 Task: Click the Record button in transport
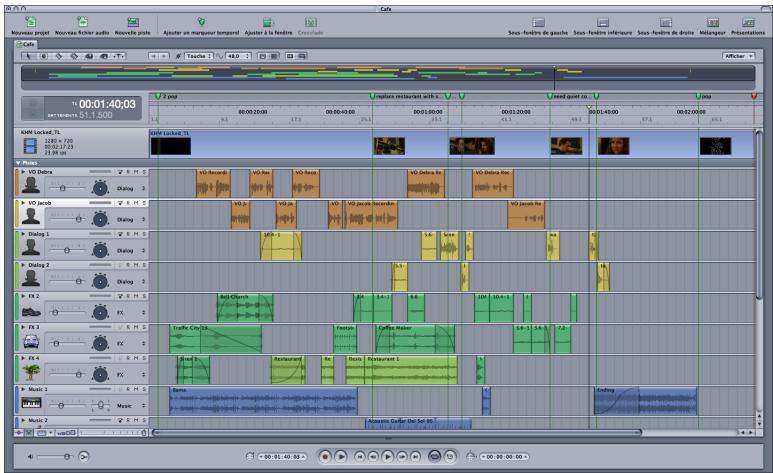coord(325,457)
